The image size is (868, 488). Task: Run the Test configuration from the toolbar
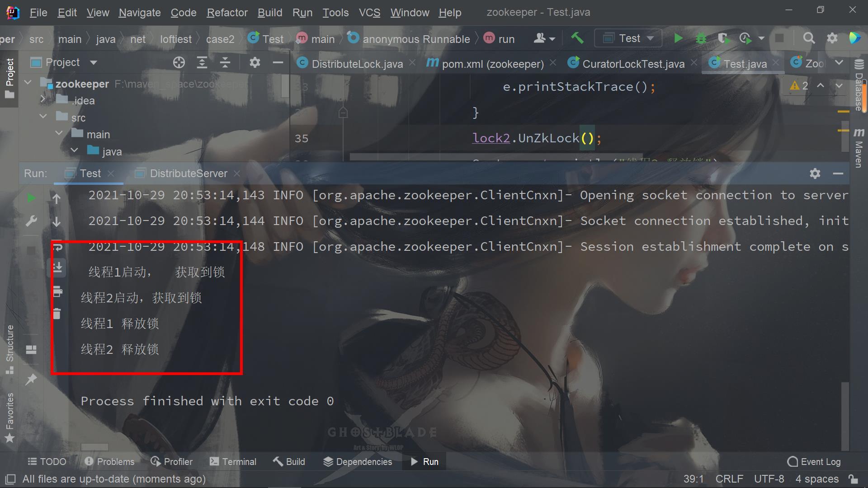tap(678, 38)
